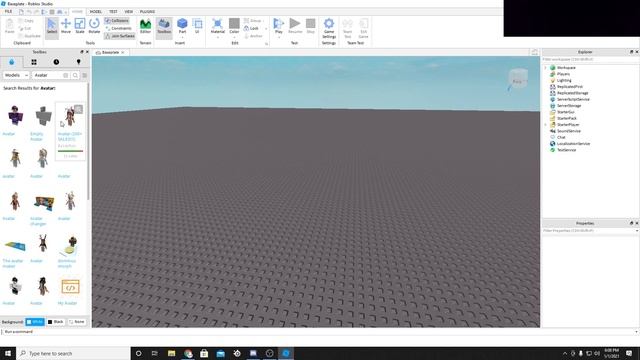Open Microsoft Store from taskbar
Screen dimensions: 640x360
204,353
